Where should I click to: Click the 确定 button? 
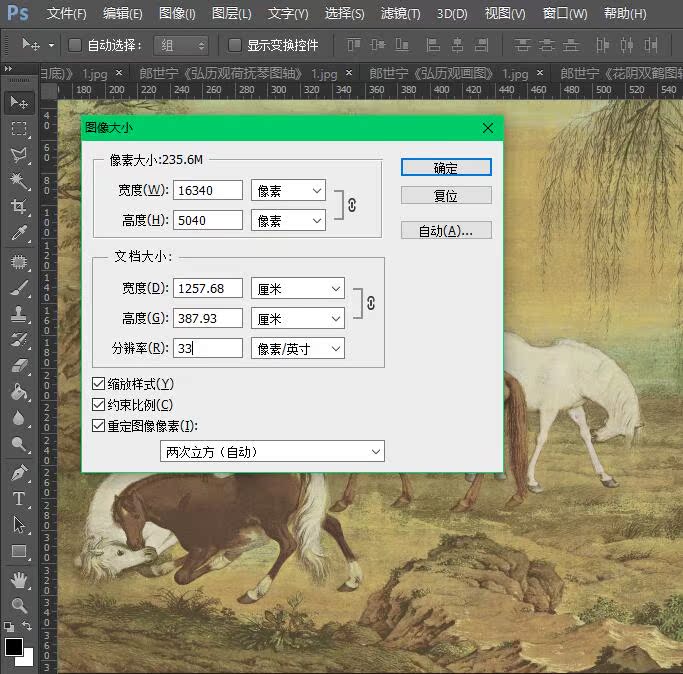446,167
